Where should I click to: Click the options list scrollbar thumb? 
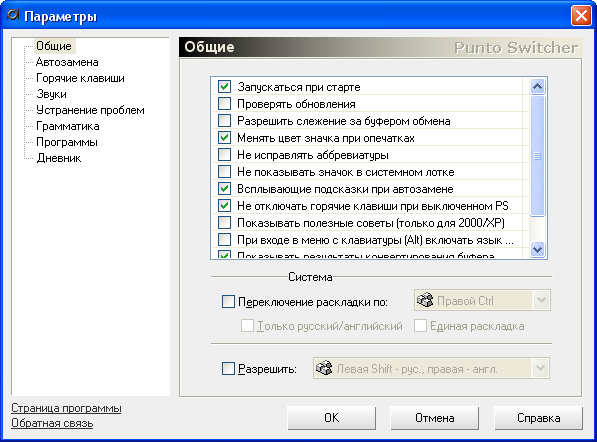[x=537, y=156]
